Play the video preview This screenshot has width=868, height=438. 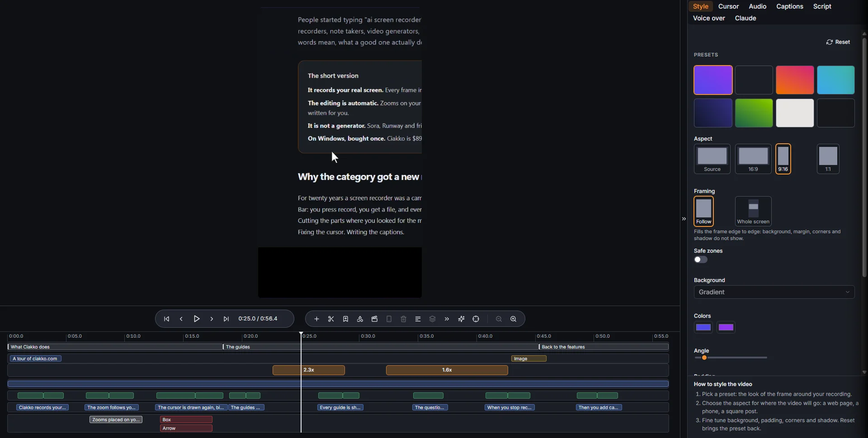pyautogui.click(x=197, y=319)
